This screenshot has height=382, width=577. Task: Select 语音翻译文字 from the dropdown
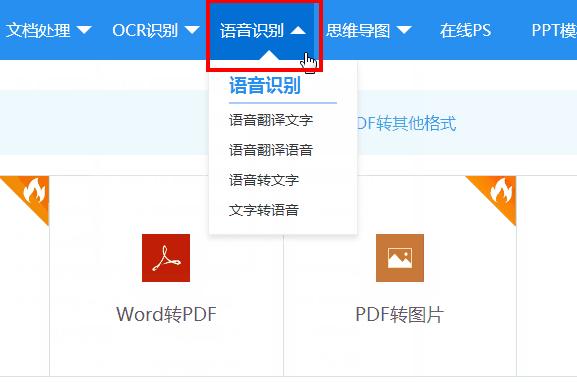(x=271, y=120)
